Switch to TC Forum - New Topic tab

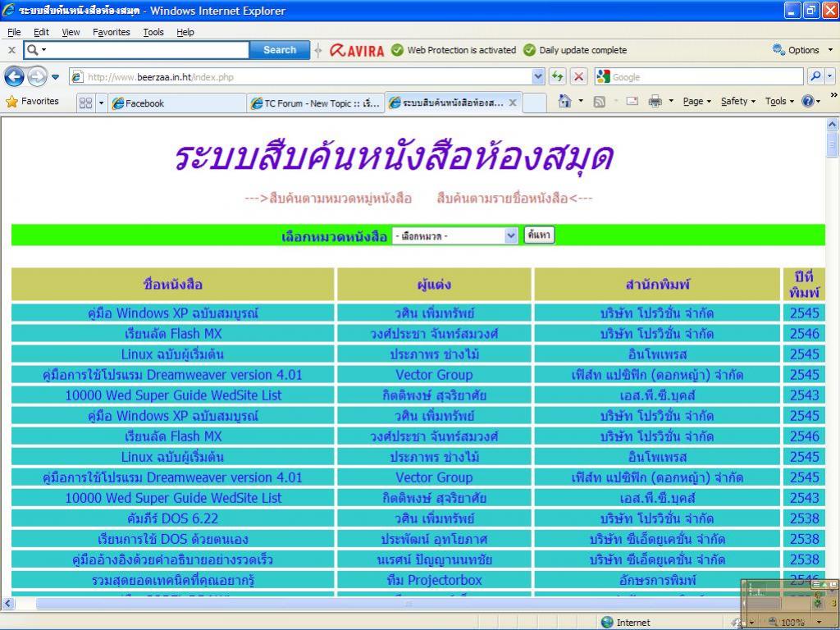316,103
